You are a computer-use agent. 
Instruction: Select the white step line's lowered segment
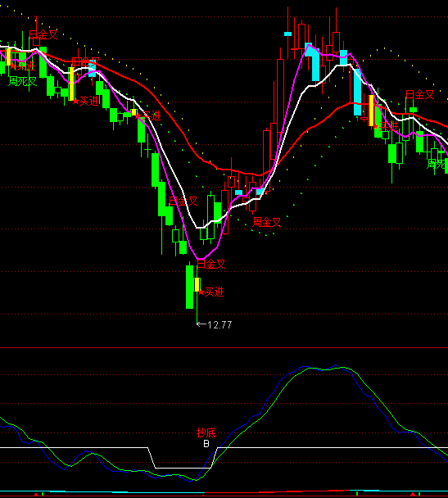click(x=183, y=468)
